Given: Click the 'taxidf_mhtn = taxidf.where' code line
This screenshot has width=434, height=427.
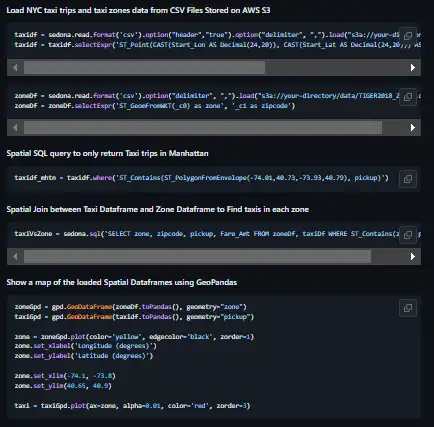Looking at the screenshot, I should (x=201, y=178).
